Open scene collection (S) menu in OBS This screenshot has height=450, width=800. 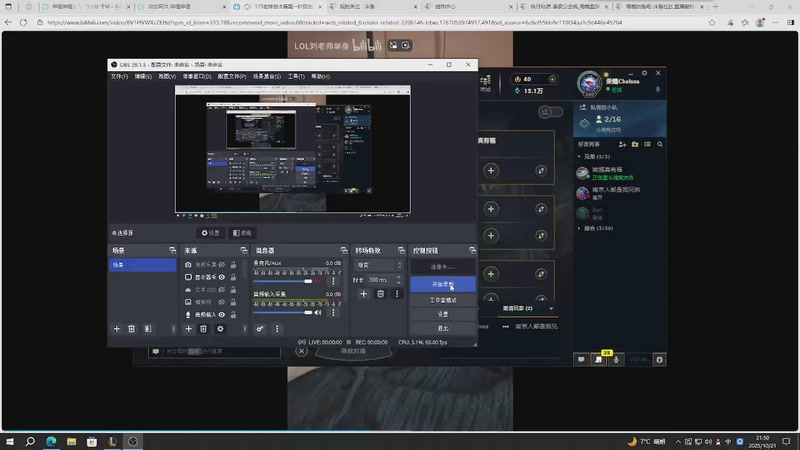pos(267,77)
